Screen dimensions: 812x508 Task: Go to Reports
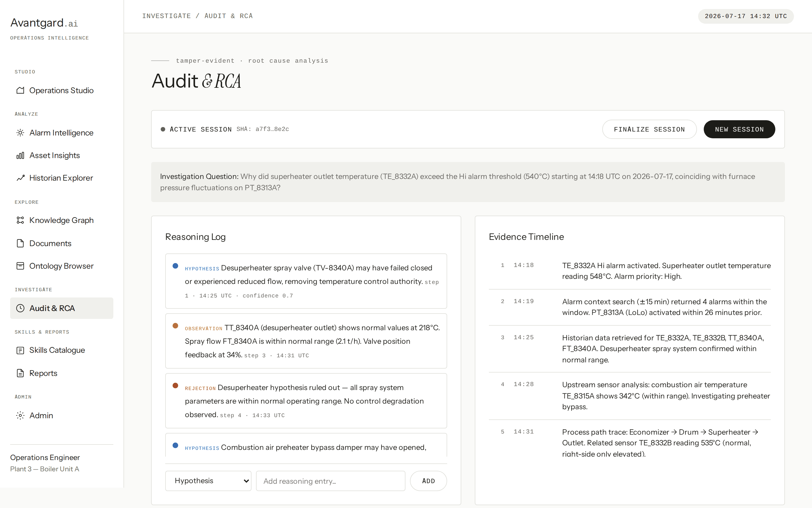(x=62, y=373)
